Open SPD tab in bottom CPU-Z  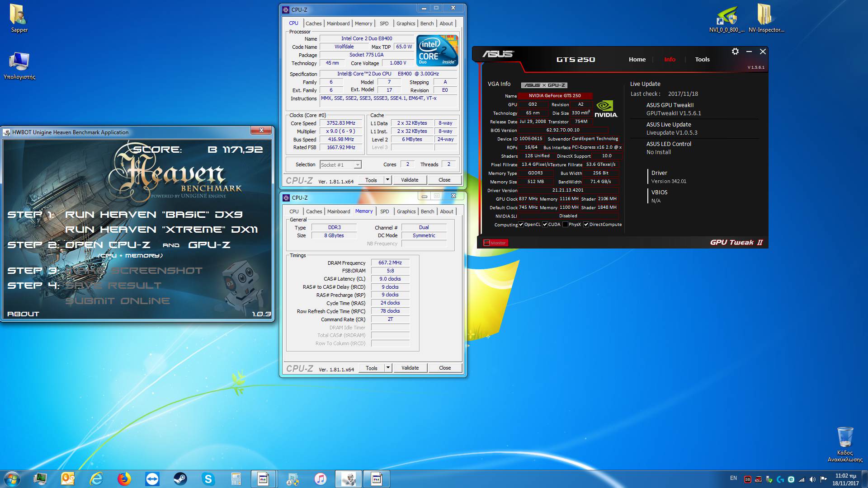point(384,211)
